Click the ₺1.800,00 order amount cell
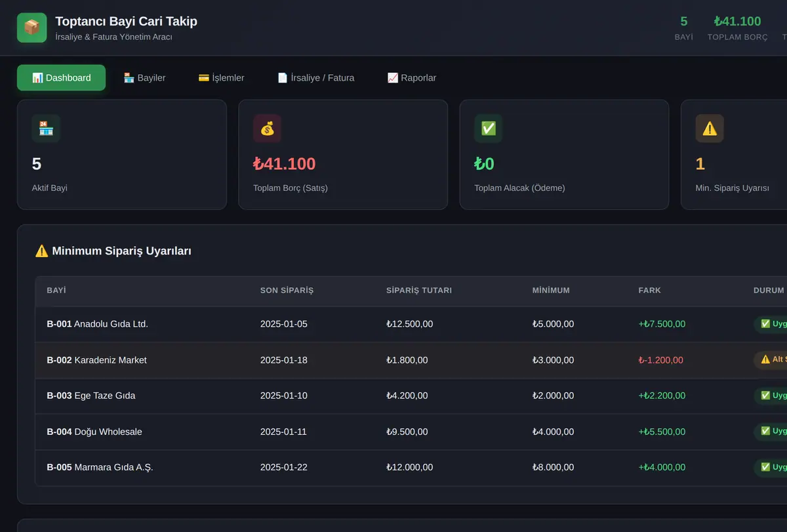 (x=407, y=360)
